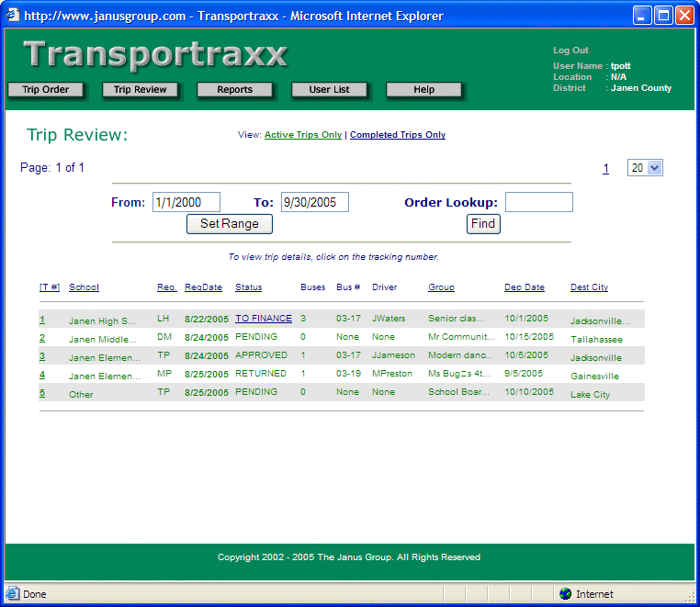Viewport: 700px width, 607px height.
Task: Minimize the Internet Explorer window
Action: coord(642,16)
